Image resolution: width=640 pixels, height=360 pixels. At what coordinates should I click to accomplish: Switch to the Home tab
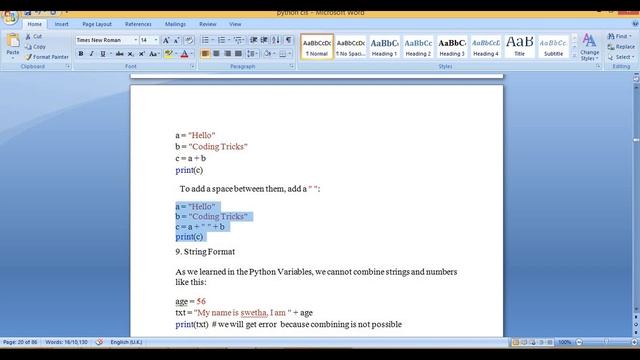[x=35, y=24]
